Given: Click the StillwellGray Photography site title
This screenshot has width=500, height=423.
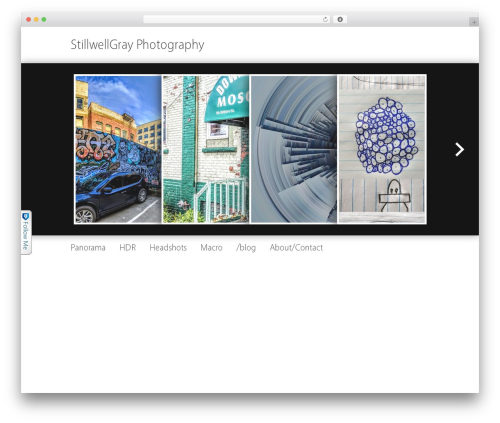Looking at the screenshot, I should tap(137, 45).
